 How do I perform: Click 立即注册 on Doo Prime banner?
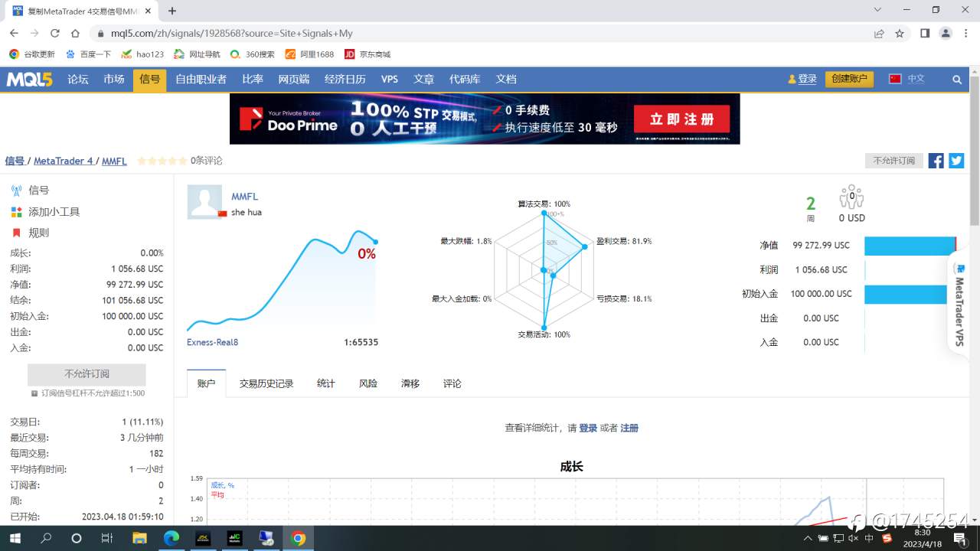coord(681,119)
